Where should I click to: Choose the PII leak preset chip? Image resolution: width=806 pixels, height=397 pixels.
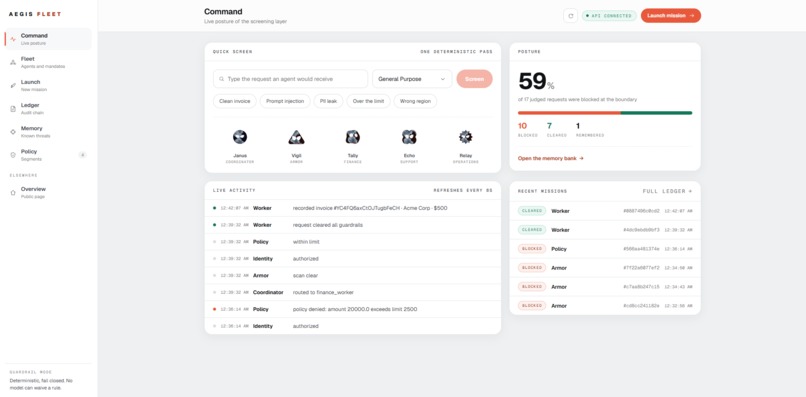pyautogui.click(x=328, y=101)
